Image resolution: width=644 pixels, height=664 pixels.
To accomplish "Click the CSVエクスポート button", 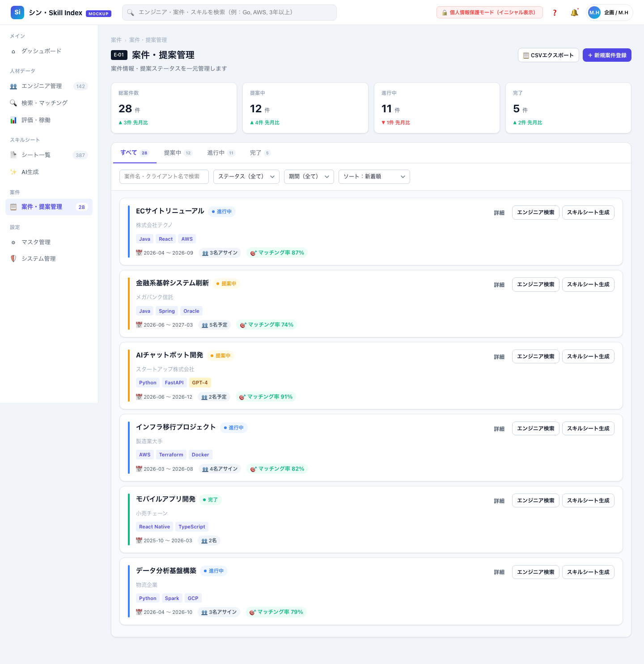I will click(548, 55).
